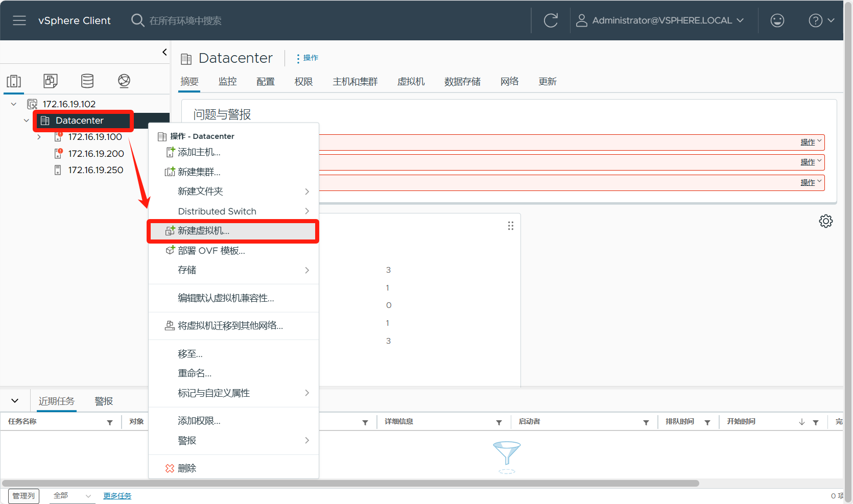Viewport: 853px width, 504px height.
Task: Click the 更多任务 link
Action: click(x=117, y=496)
